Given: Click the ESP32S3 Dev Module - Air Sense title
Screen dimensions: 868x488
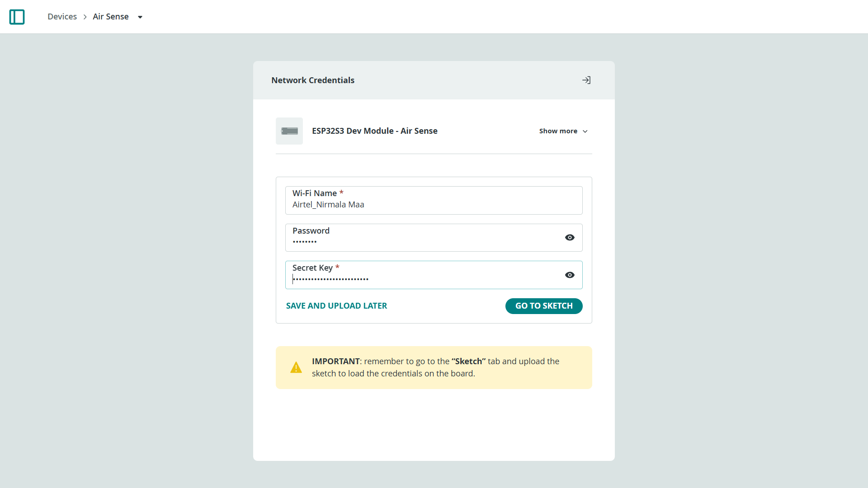Looking at the screenshot, I should [375, 131].
